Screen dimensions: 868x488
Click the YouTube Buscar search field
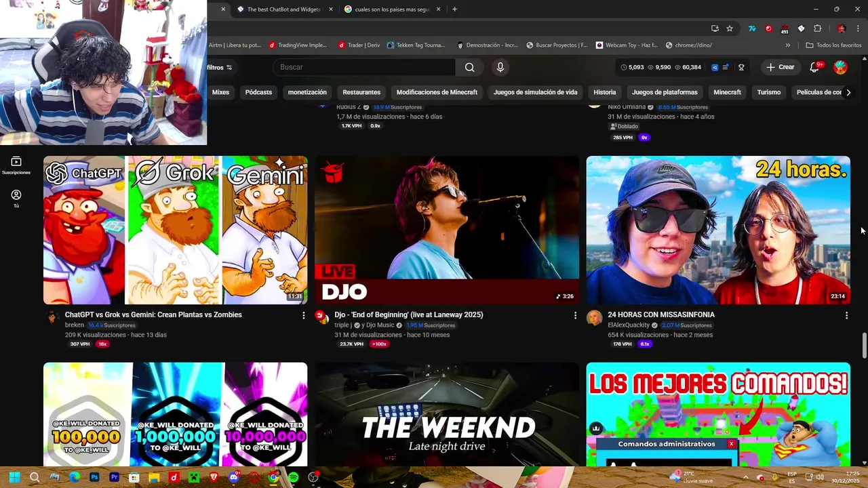364,67
